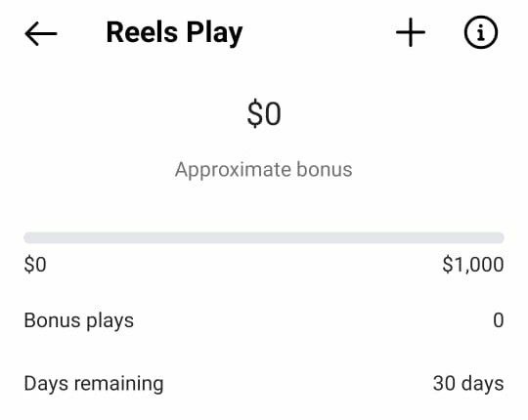Click the Reels Play page title
Screen dimensions: 528x420
[174, 33]
